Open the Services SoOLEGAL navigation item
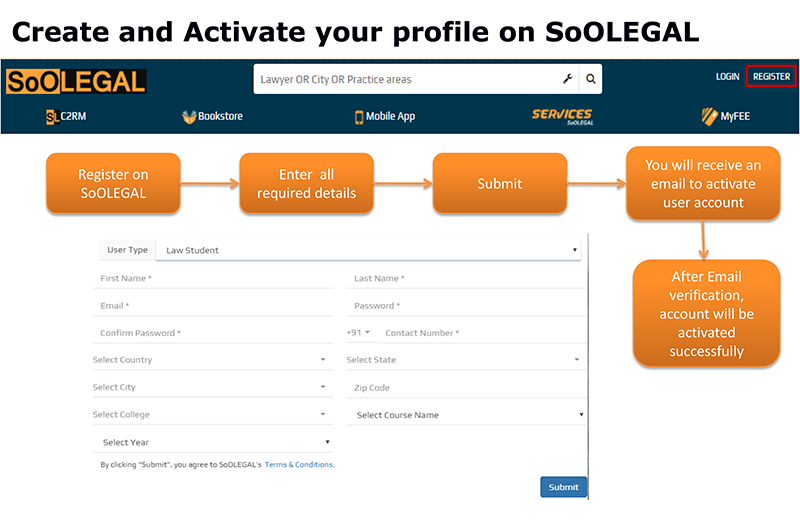Viewport: 800px width, 530px height. (x=561, y=116)
